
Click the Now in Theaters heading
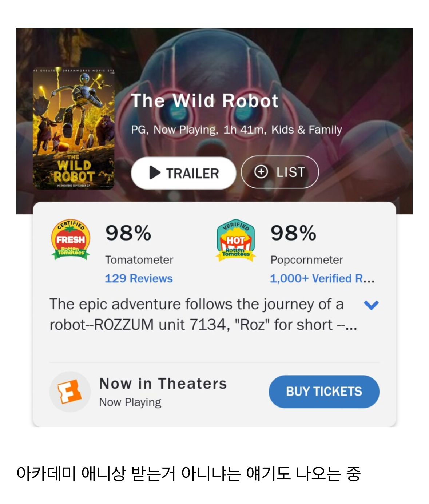pyautogui.click(x=163, y=384)
